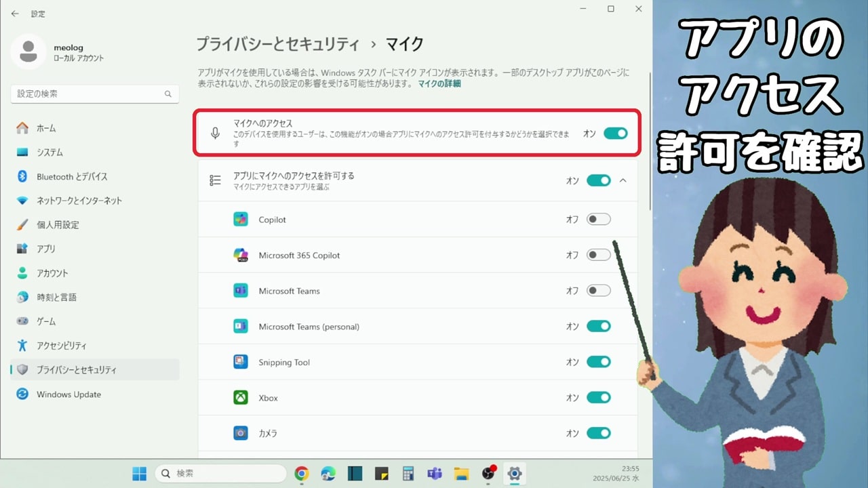The height and width of the screenshot is (488, 868).
Task: Toggle アプリにマイクへのアクセスを許可する switch
Action: (599, 180)
